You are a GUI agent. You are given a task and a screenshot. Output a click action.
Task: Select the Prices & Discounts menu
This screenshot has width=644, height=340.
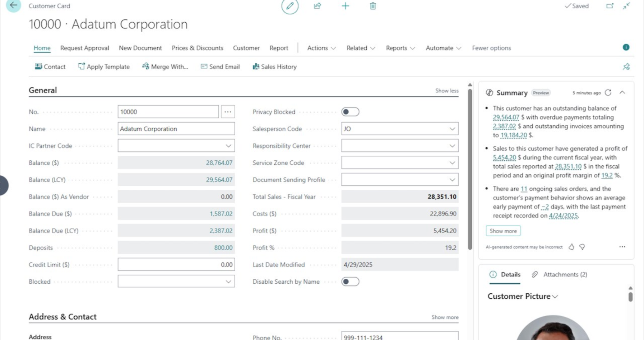pyautogui.click(x=197, y=48)
